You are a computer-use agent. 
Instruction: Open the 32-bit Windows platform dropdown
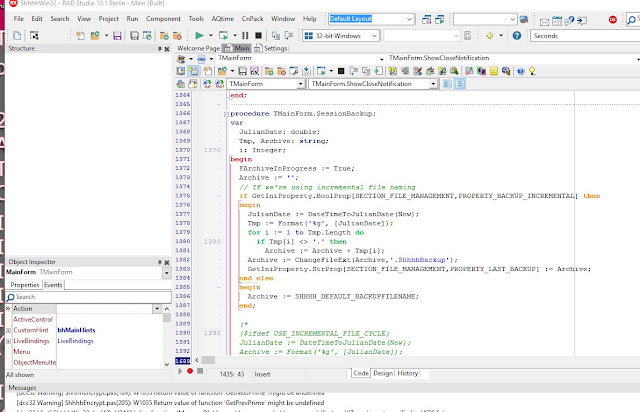tap(341, 36)
